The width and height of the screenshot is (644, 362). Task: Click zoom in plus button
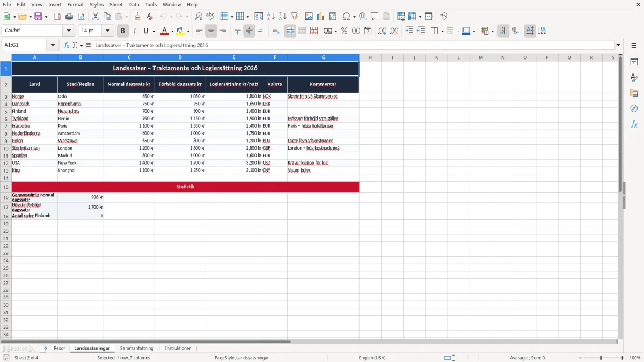click(x=623, y=358)
